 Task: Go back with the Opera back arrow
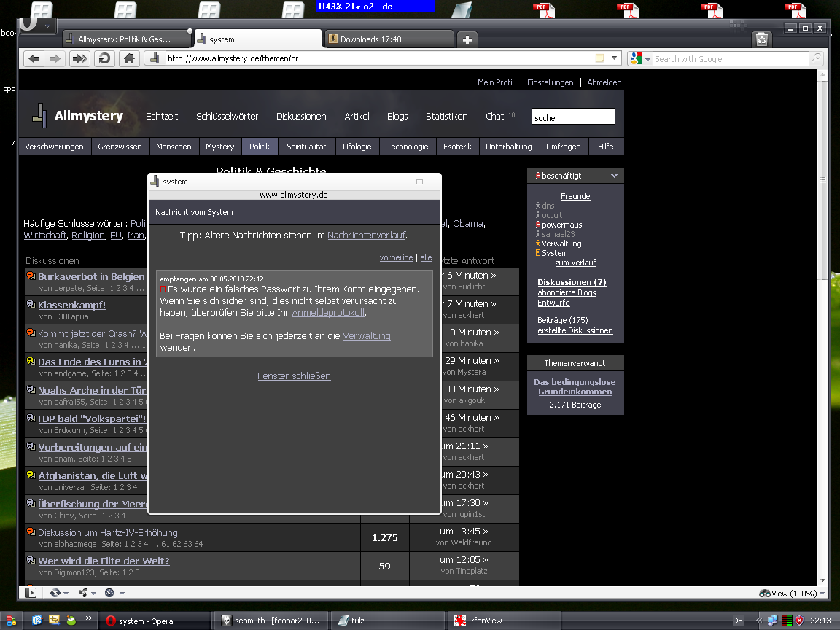pos(34,58)
